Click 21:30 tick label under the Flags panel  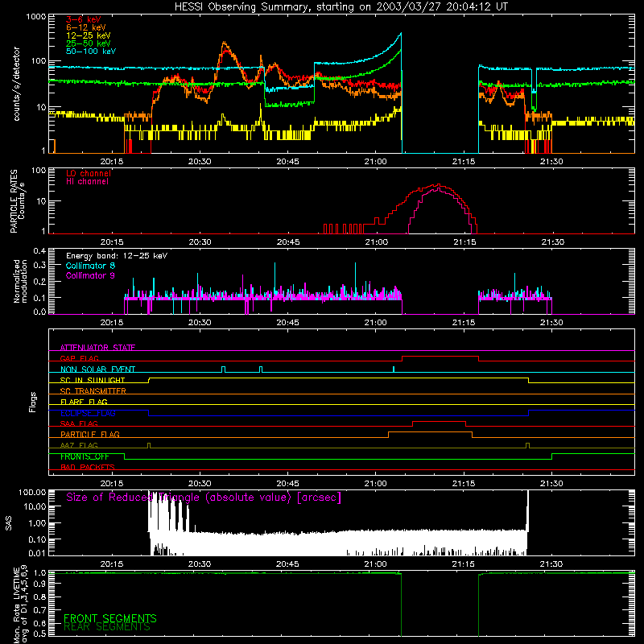[x=551, y=484]
